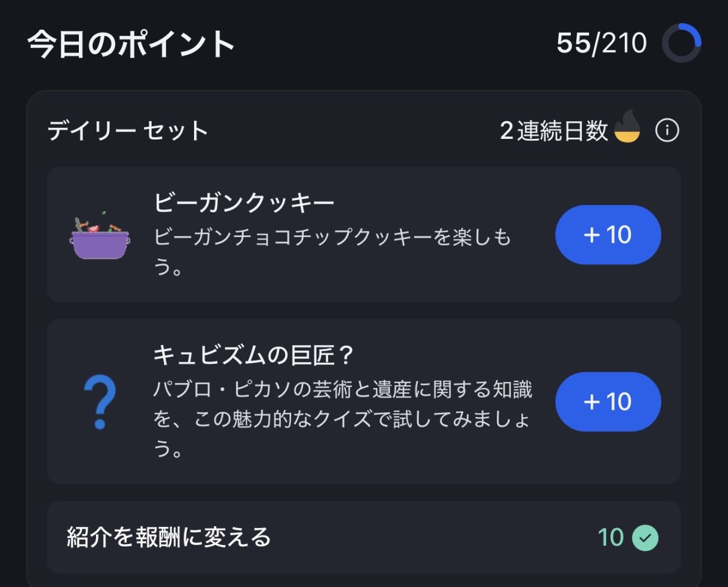The height and width of the screenshot is (587, 728).
Task: Tap the 今日のポイント heading
Action: [x=131, y=44]
